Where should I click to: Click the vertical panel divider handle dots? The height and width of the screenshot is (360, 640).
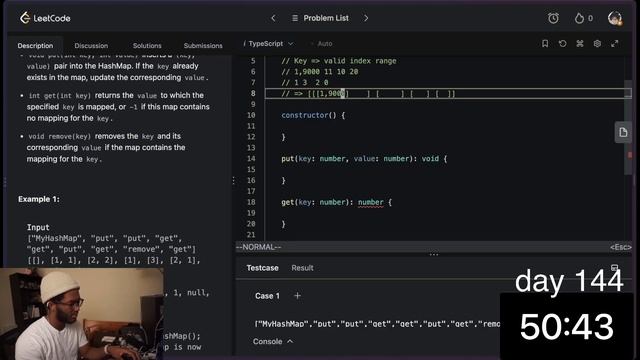click(x=233, y=180)
